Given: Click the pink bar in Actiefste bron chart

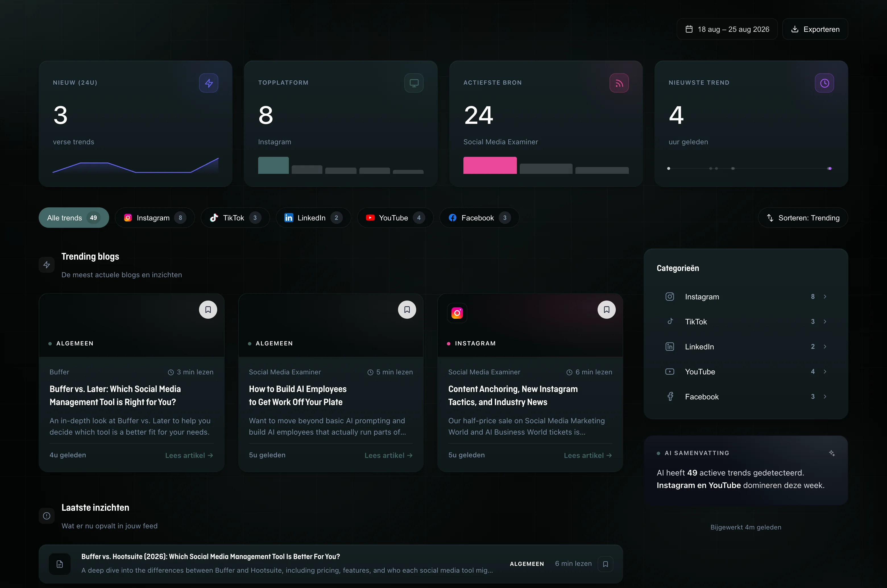Looking at the screenshot, I should (490, 165).
